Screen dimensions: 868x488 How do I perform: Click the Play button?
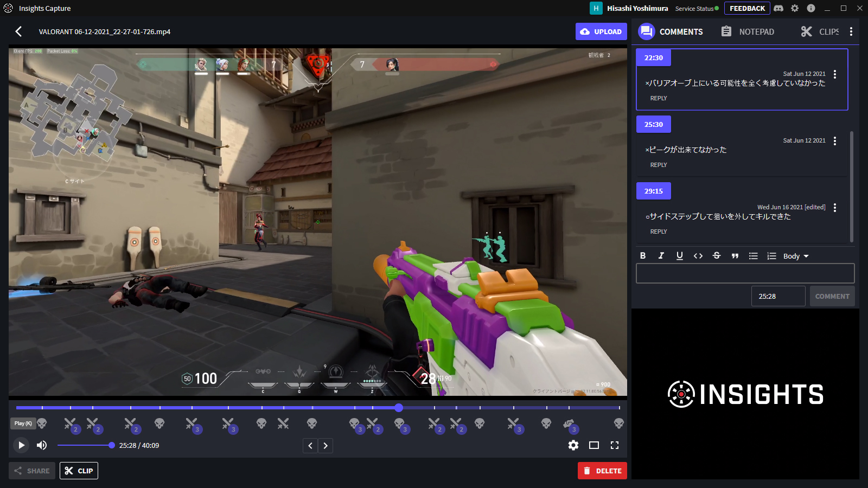tap(21, 445)
